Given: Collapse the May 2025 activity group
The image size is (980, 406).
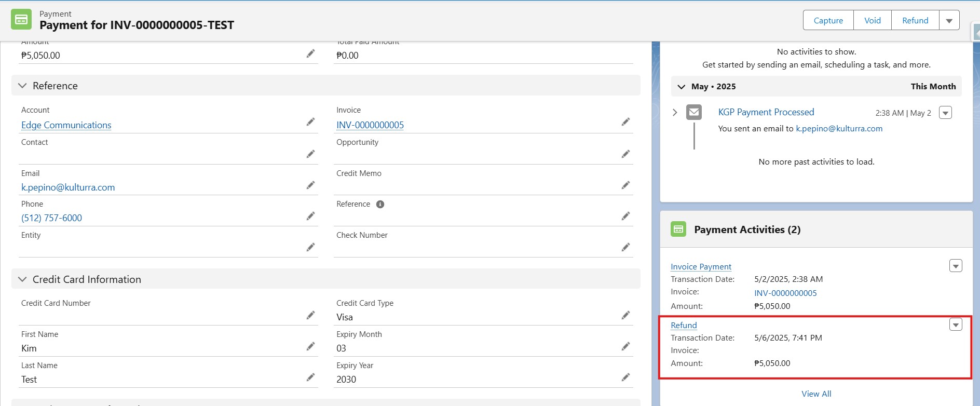Looking at the screenshot, I should point(682,87).
